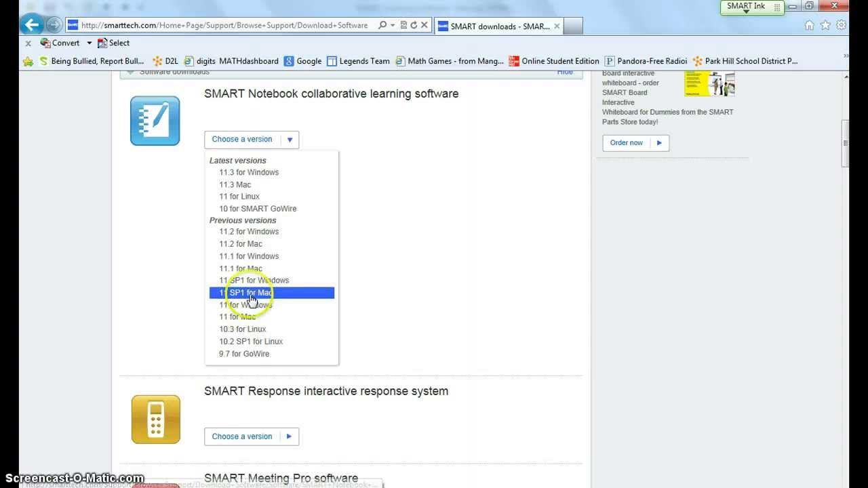Close the Convert toolbar with X
The image size is (868, 488).
[x=28, y=43]
